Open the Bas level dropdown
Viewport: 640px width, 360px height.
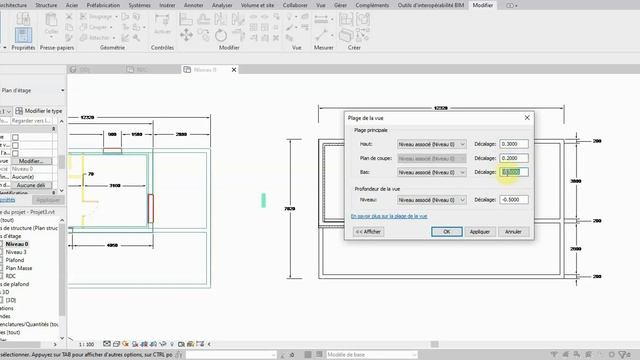431,172
